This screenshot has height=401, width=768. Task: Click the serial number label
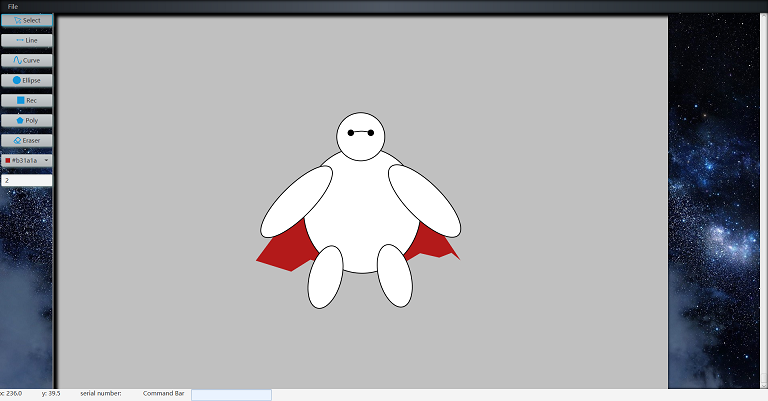[x=101, y=393]
